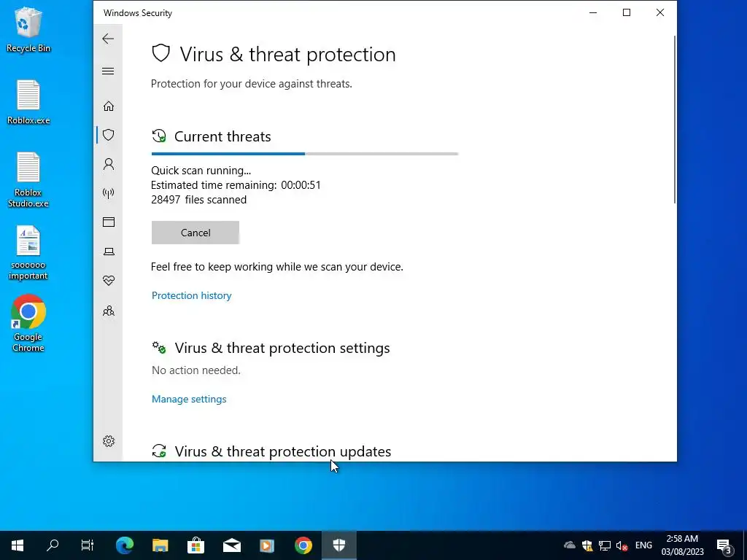747x560 pixels.
Task: Open Family options icon
Action: coord(109,311)
